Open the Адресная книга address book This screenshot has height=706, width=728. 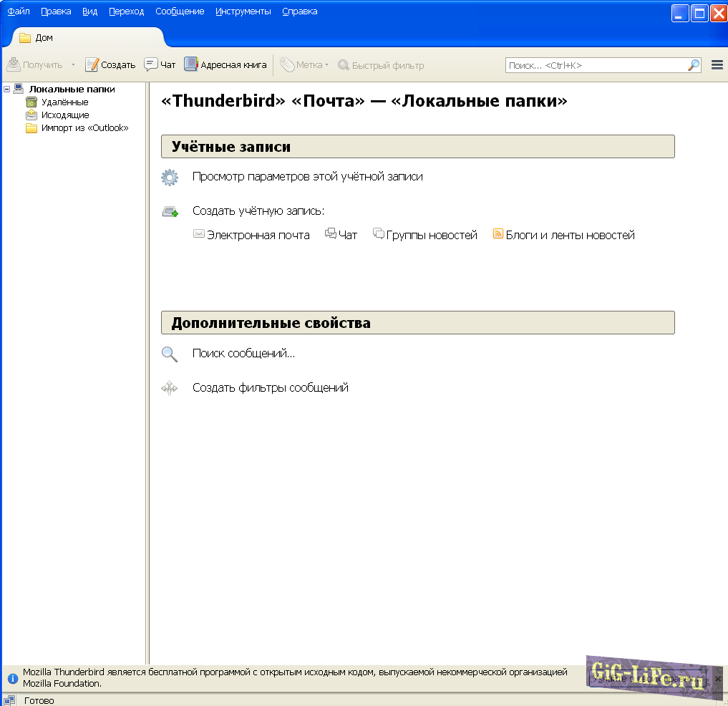click(191, 64)
